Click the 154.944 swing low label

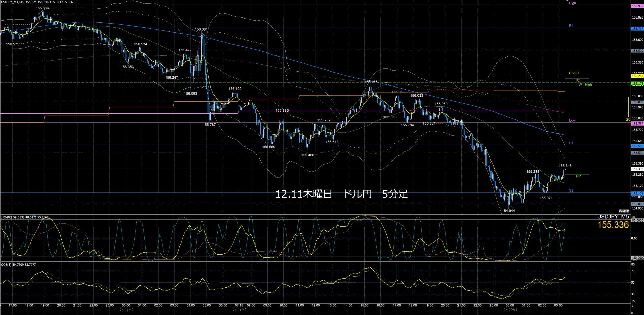click(508, 211)
